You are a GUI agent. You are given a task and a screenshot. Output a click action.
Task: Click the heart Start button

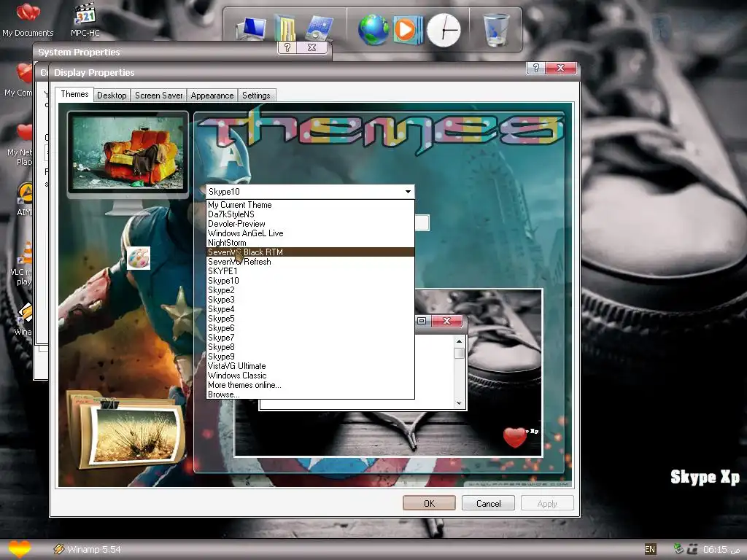point(19,549)
